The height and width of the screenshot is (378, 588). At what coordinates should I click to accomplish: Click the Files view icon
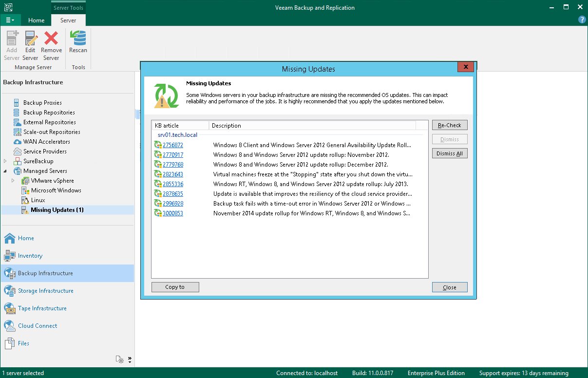click(x=10, y=343)
